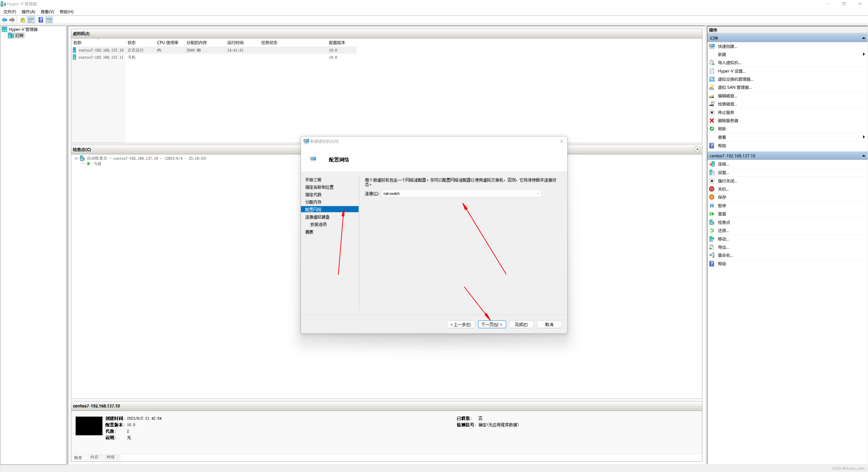Viewport: 868px width, 472px height.
Task: Click 刷新 refresh action
Action: tap(722, 129)
